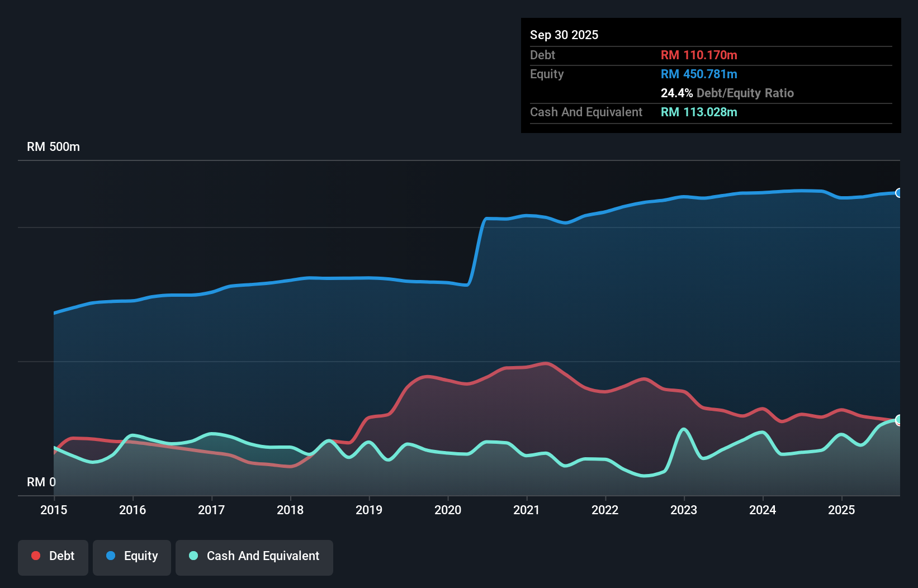Select the 2025 year label

coord(842,510)
